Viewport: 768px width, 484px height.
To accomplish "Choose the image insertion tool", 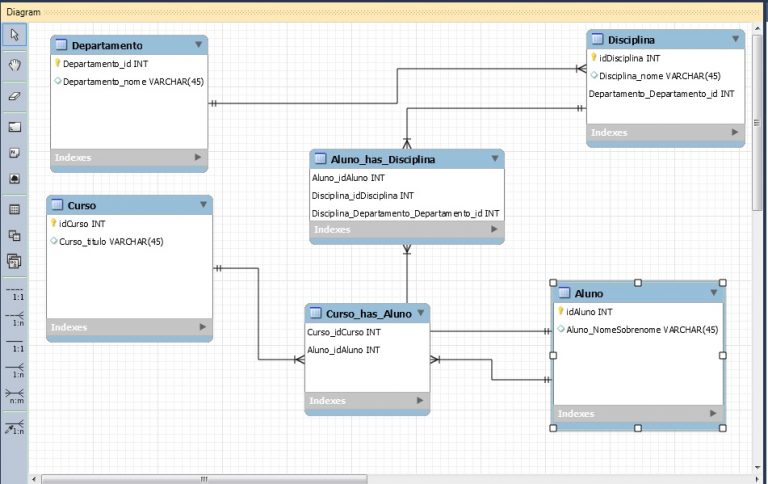I will point(14,178).
